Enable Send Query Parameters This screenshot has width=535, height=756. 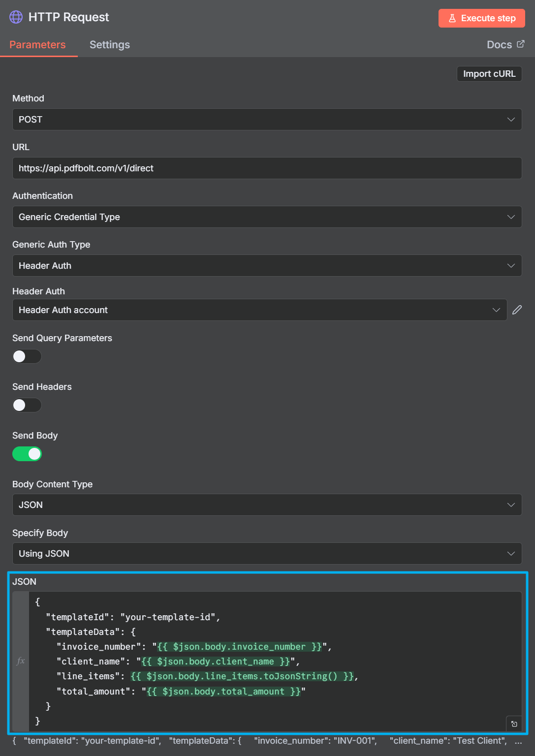tap(27, 356)
